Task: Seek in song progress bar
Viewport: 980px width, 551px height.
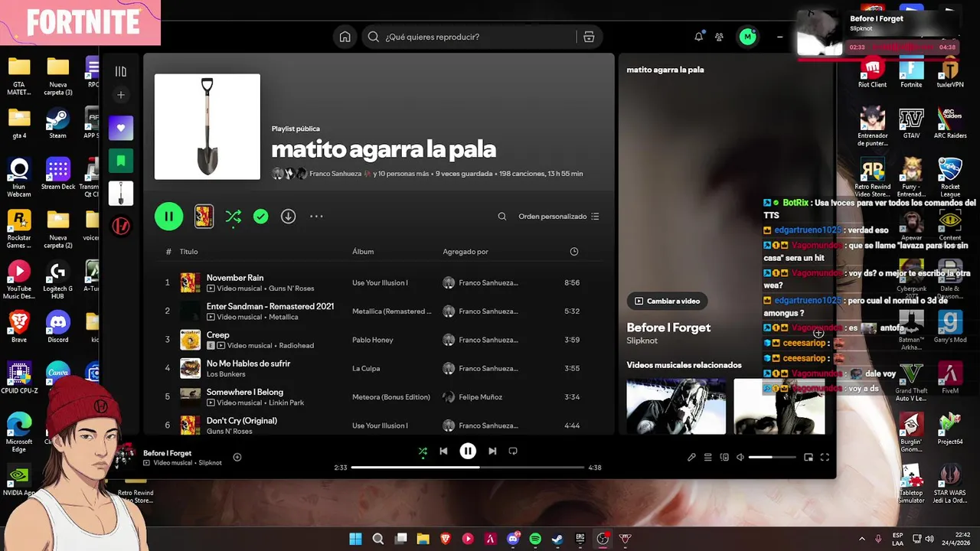Action: [x=468, y=468]
